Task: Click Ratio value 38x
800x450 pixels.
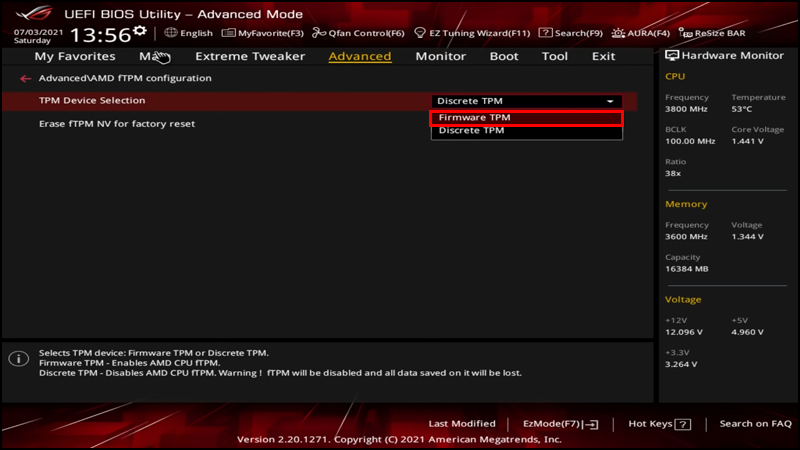Action: coord(672,173)
